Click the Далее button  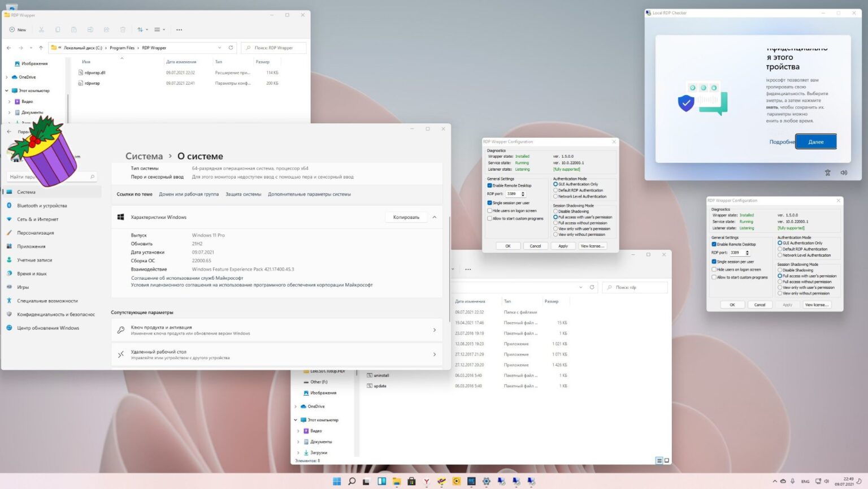coord(815,142)
